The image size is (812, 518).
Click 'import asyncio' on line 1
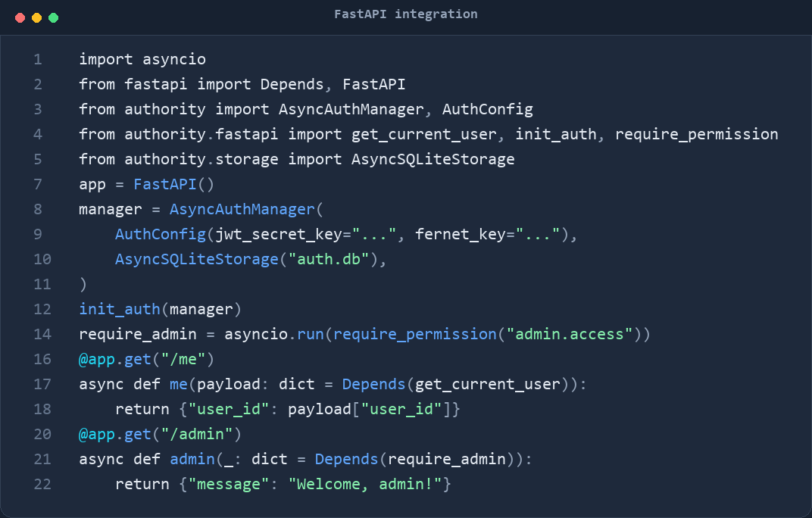[x=142, y=59]
